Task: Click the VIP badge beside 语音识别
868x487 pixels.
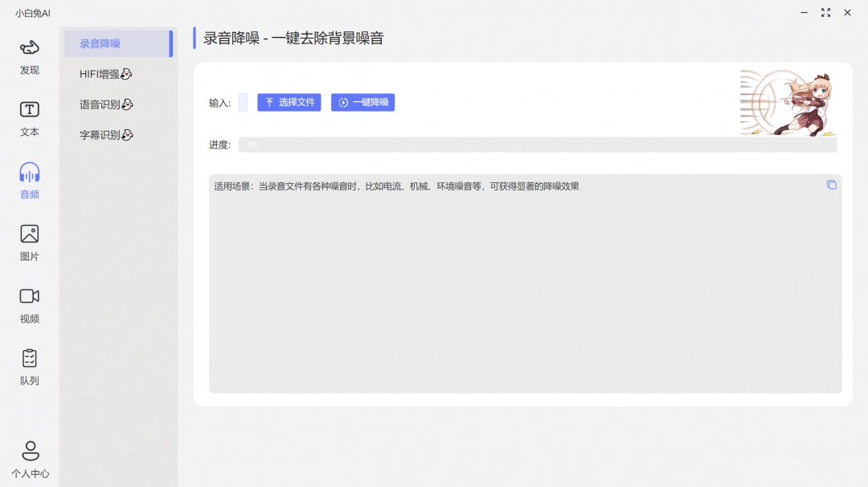Action: point(125,104)
